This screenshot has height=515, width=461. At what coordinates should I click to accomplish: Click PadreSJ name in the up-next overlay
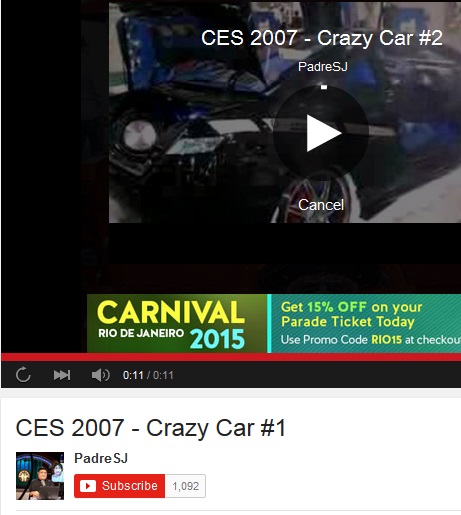click(x=323, y=66)
